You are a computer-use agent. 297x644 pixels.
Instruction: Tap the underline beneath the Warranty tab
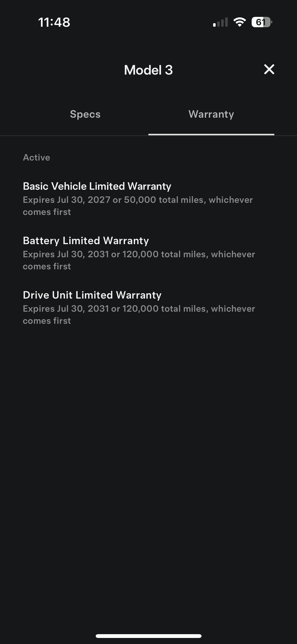pos(211,135)
